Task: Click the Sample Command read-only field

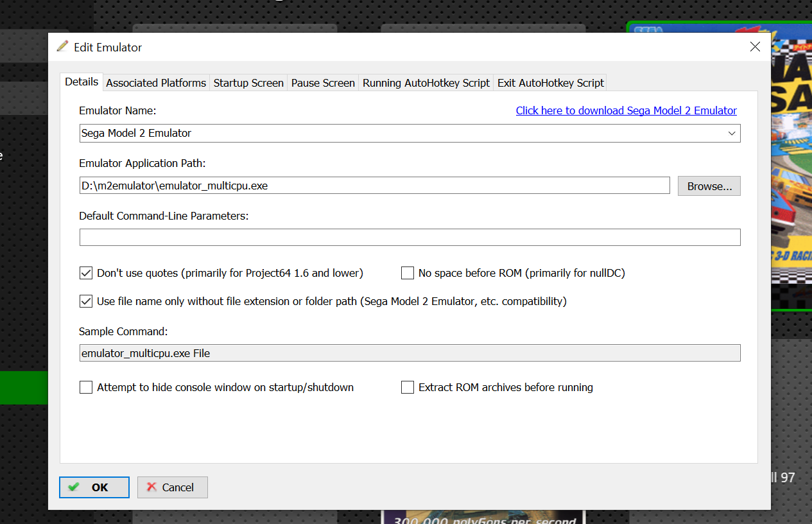Action: [x=410, y=353]
